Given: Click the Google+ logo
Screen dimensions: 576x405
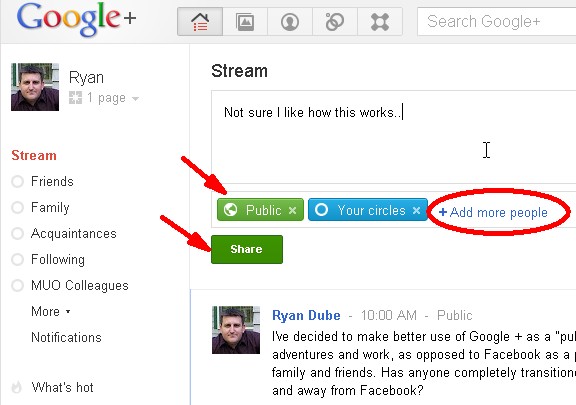Looking at the screenshot, I should click(76, 19).
